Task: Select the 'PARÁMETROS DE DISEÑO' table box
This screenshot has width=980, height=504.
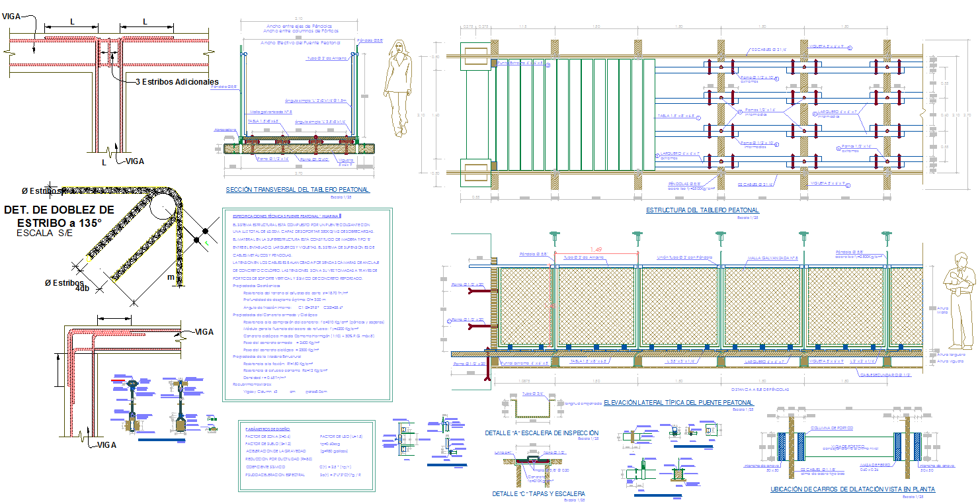Action: coord(307,456)
